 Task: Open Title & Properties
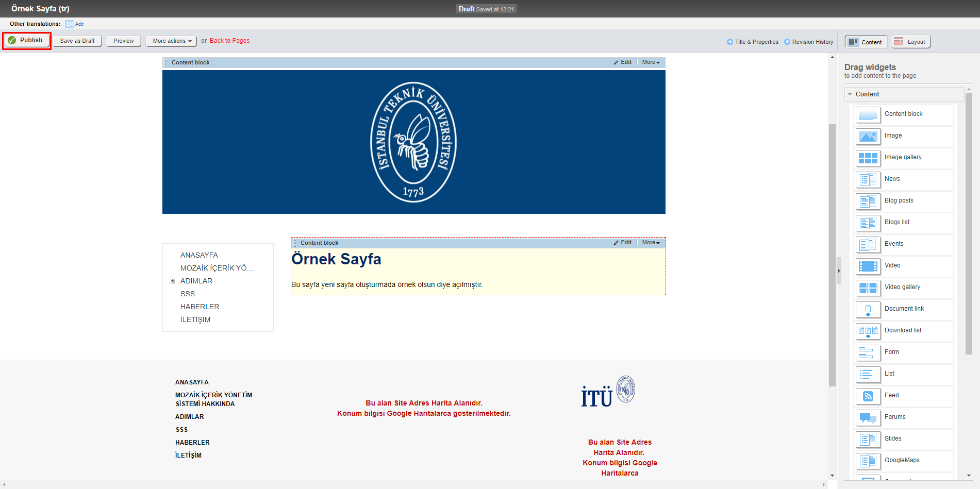tap(756, 42)
